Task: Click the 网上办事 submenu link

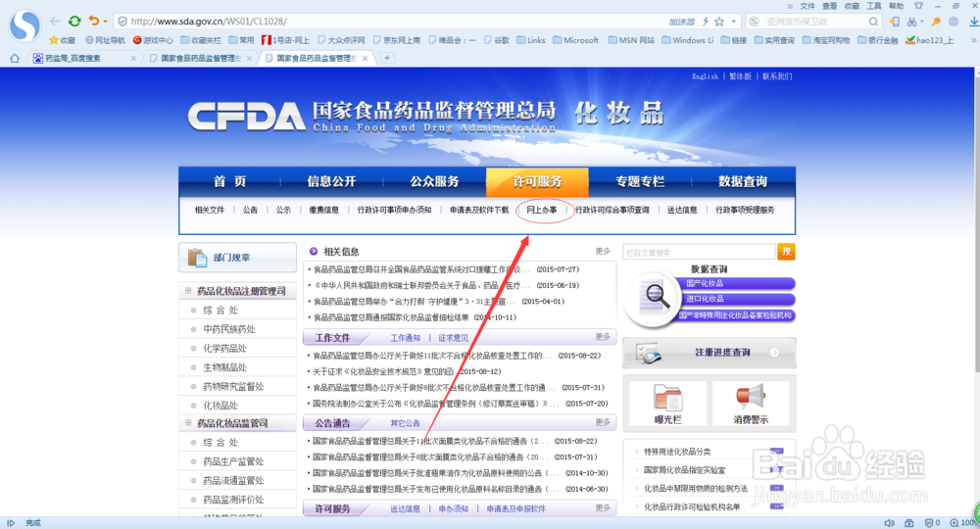Action: click(x=541, y=210)
